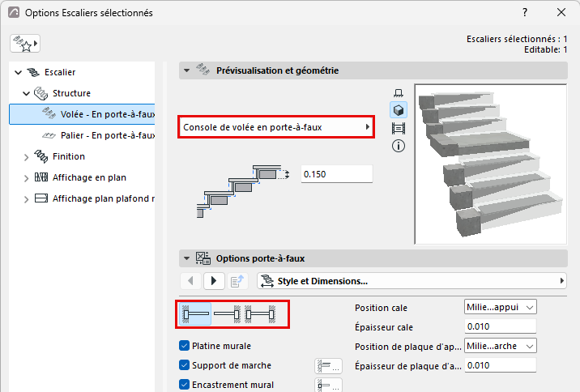Select Affichage en plan item
Viewport: 580px width, 392px height.
89,177
